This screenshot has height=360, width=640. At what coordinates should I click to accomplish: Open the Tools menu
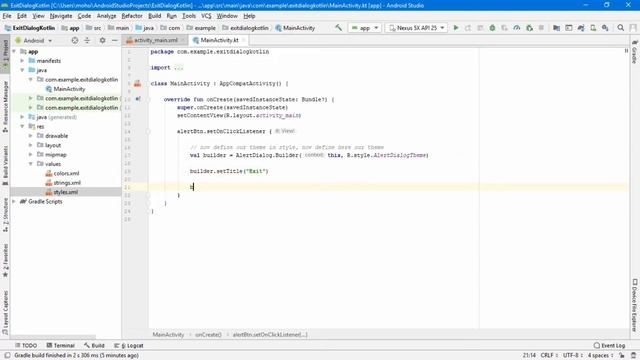189,16
